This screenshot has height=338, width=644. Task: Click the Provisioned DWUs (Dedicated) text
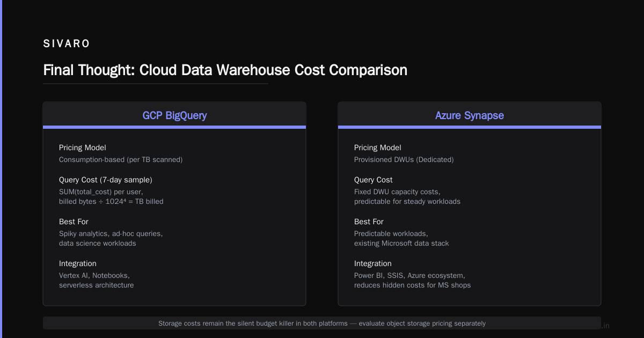pyautogui.click(x=404, y=160)
